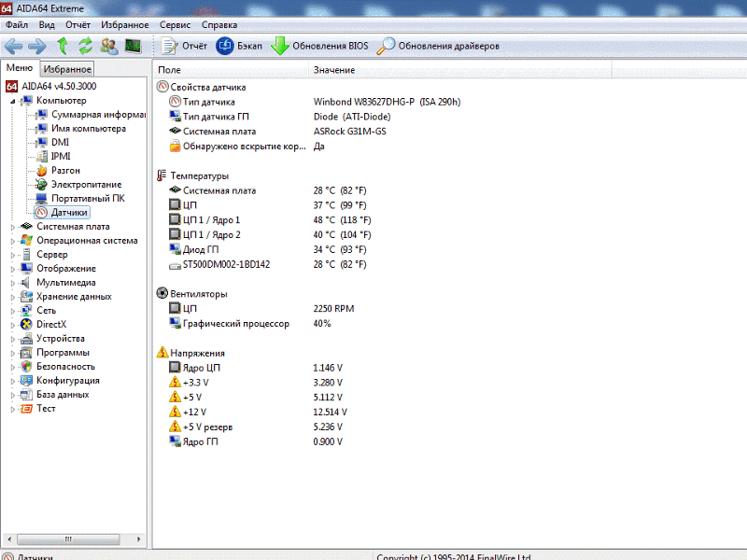
Task: Click the Поле column header
Action: coord(231,70)
